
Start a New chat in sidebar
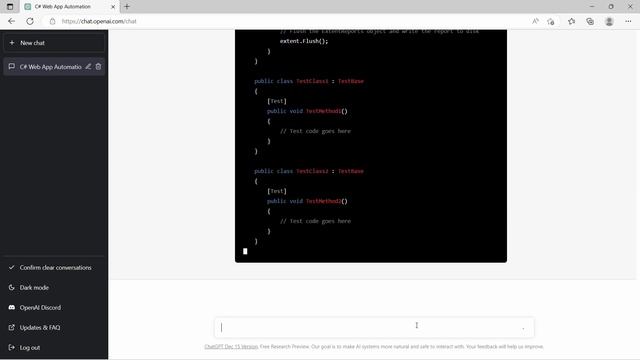pos(54,43)
